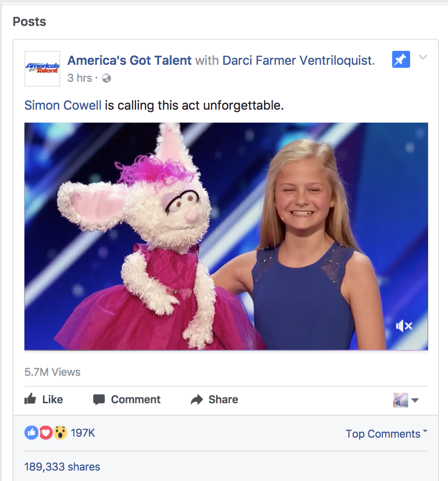Image resolution: width=448 pixels, height=481 pixels.
Task: Click America's Got Talent logo avatar
Action: 42,69
